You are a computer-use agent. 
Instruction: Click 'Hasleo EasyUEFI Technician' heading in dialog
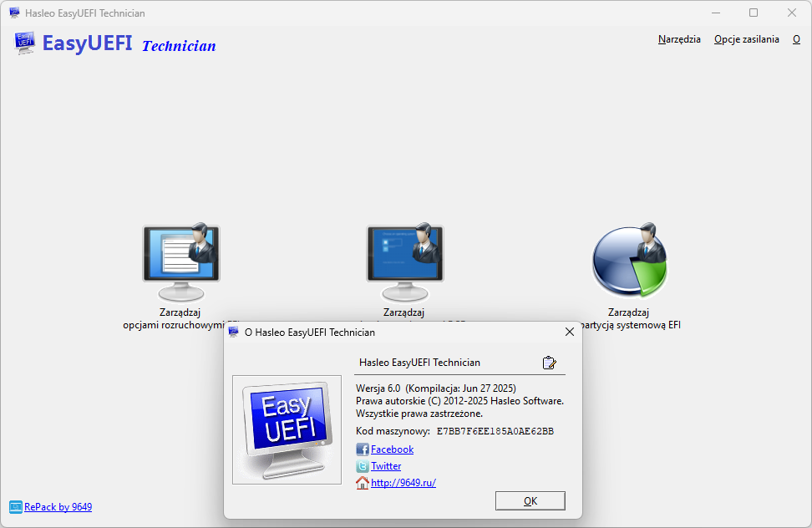click(x=419, y=363)
